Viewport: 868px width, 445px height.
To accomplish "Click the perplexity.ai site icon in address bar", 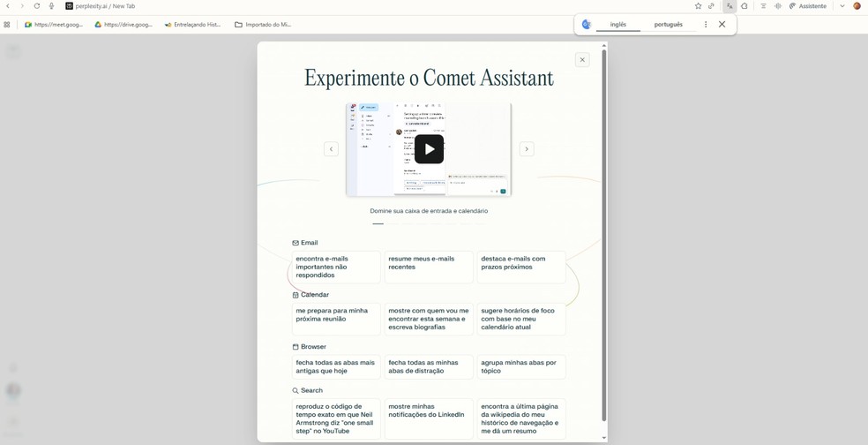I will tap(69, 6).
